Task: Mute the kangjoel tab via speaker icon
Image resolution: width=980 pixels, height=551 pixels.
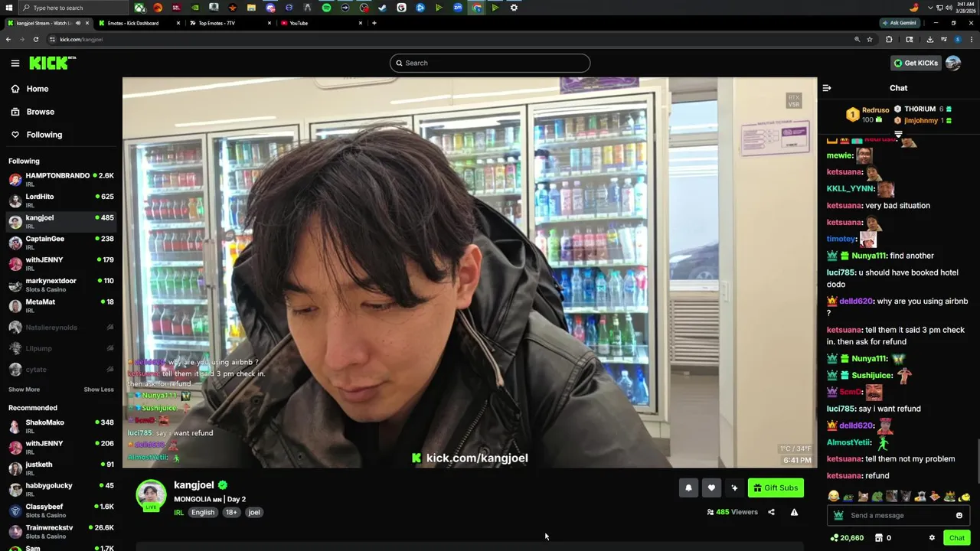Action: click(78, 23)
